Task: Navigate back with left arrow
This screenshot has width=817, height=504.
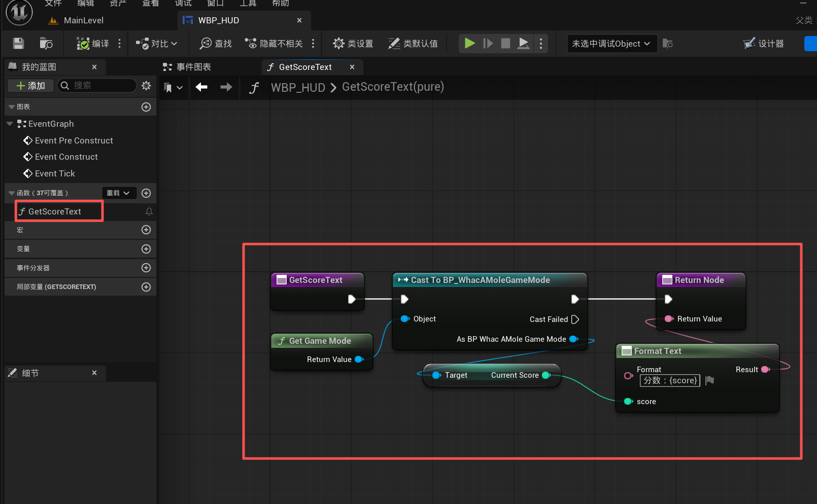Action: tap(201, 87)
